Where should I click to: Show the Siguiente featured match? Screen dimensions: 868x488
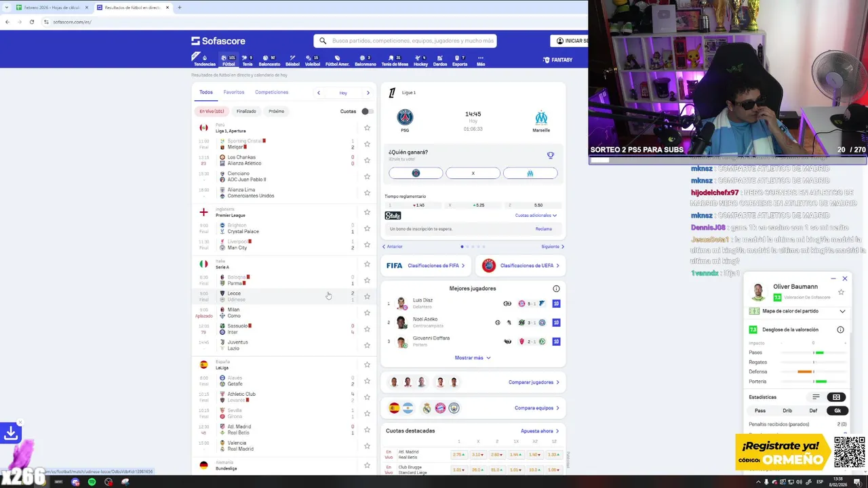553,247
